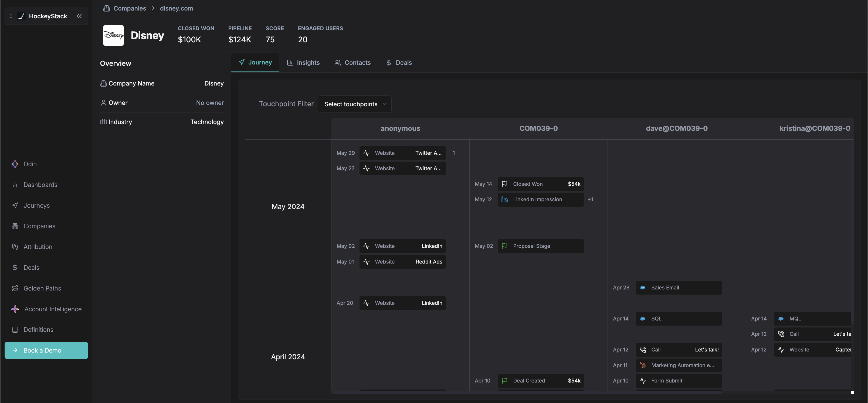This screenshot has width=868, height=403.
Task: Open May 02 Website LinkedIn touchpoint
Action: click(403, 247)
